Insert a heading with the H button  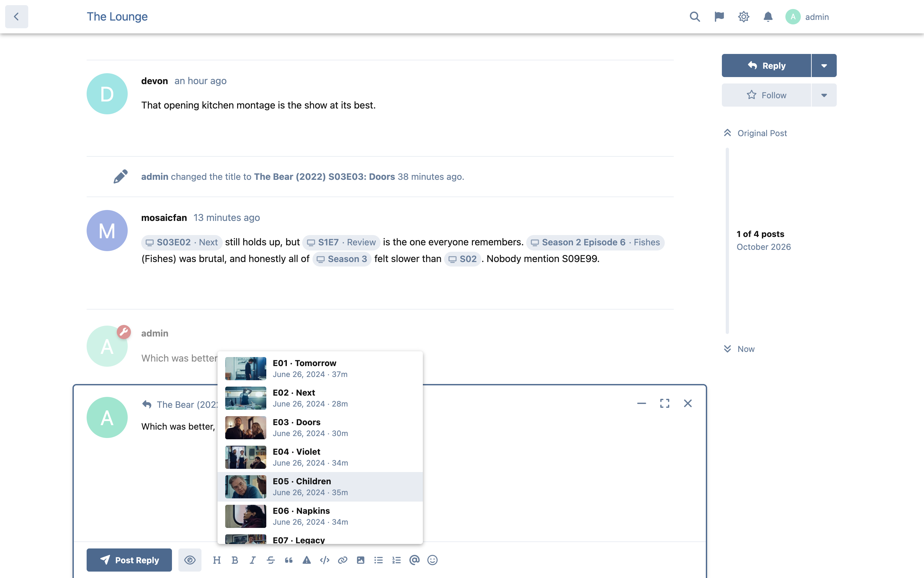[x=217, y=560]
